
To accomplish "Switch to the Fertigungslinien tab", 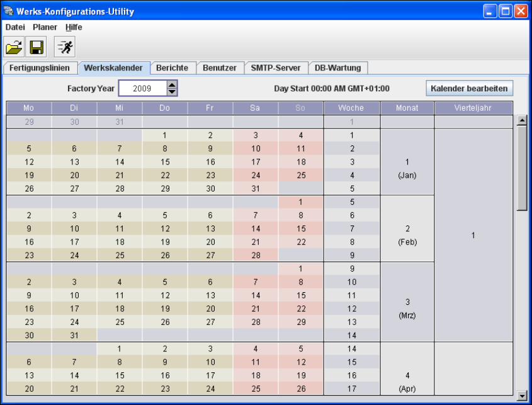I will coord(40,68).
